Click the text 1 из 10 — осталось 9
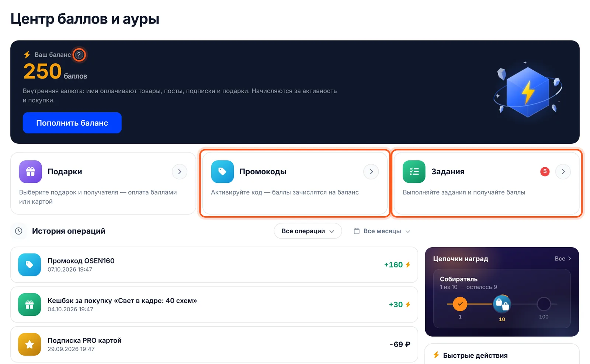The height and width of the screenshot is (364, 590). (x=468, y=287)
